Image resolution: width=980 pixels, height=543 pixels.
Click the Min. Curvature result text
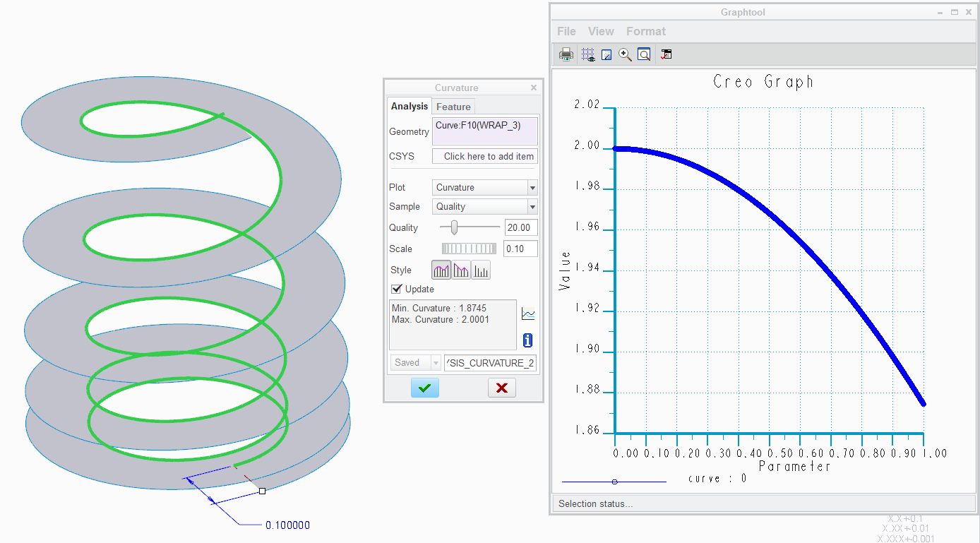(438, 308)
